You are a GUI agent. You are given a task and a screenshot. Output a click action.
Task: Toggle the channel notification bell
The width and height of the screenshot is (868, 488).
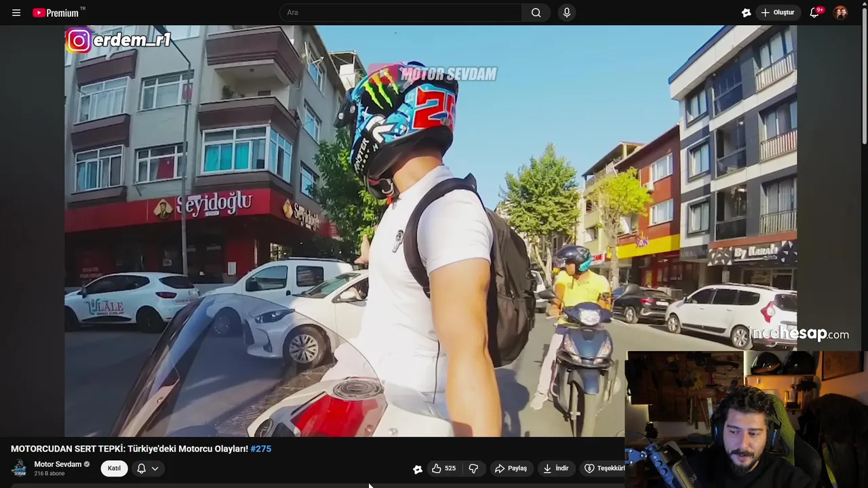tap(141, 468)
